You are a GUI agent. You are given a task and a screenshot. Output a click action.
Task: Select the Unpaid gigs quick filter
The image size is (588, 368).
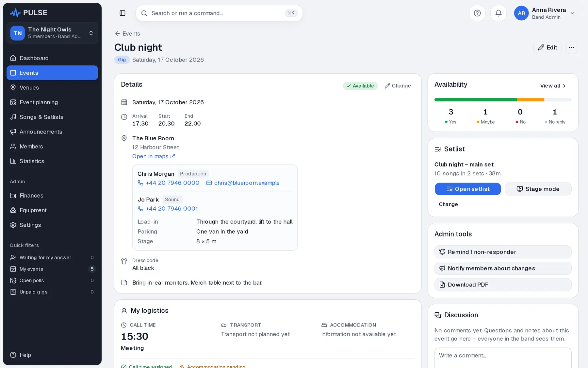(x=52, y=292)
